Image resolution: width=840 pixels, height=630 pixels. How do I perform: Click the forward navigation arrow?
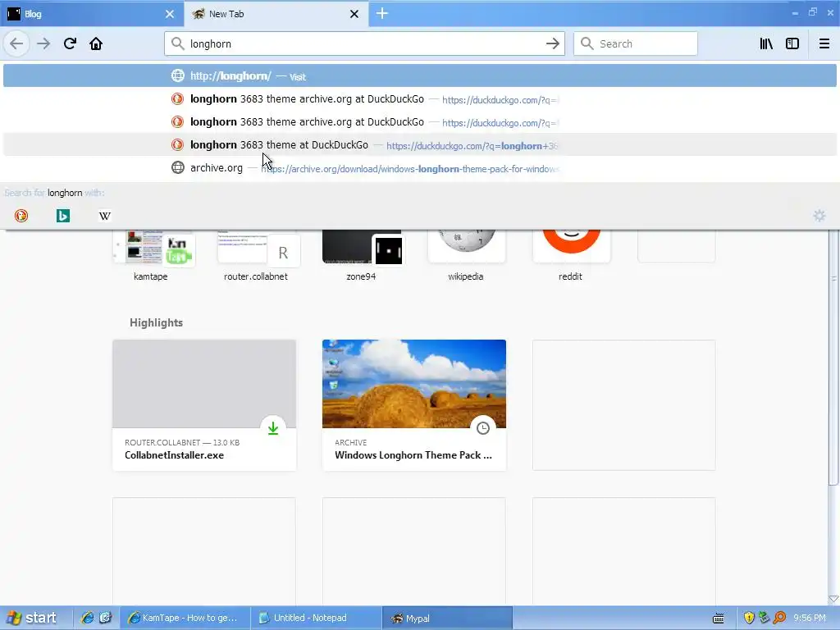pos(43,43)
